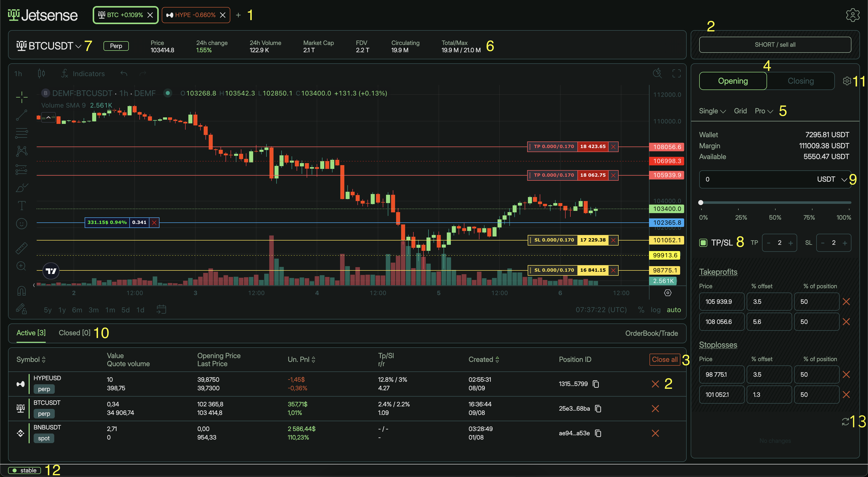The image size is (868, 477).
Task: Click 50% mark on amount slider
Action: pos(775,203)
